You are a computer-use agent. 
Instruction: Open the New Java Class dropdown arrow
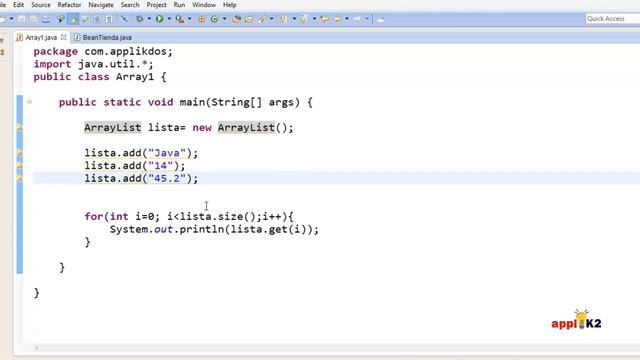[x=224, y=19]
